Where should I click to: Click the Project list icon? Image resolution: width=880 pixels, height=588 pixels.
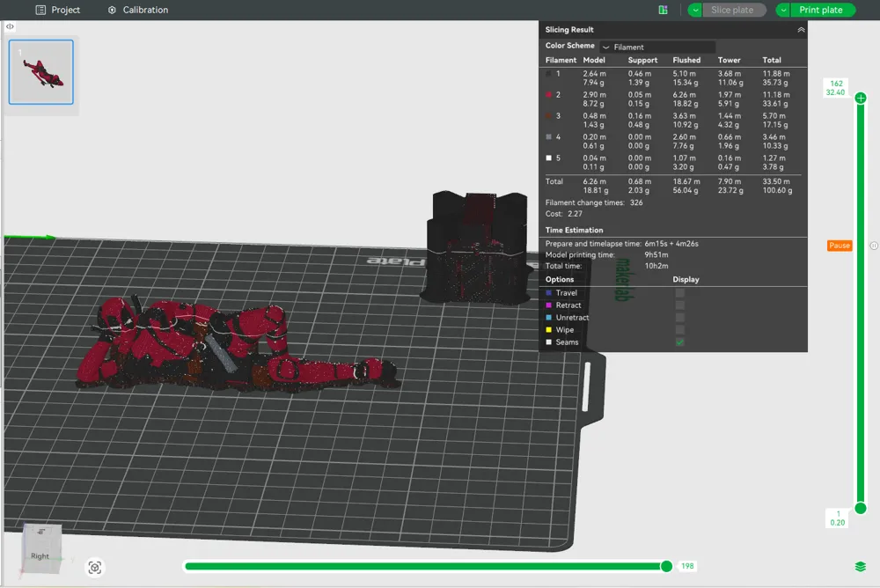(x=40, y=10)
